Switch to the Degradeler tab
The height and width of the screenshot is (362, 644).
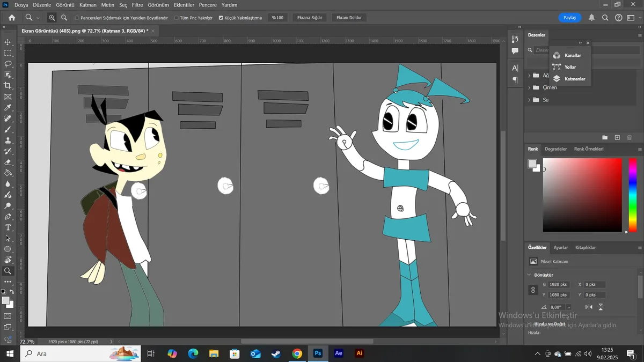tap(555, 149)
